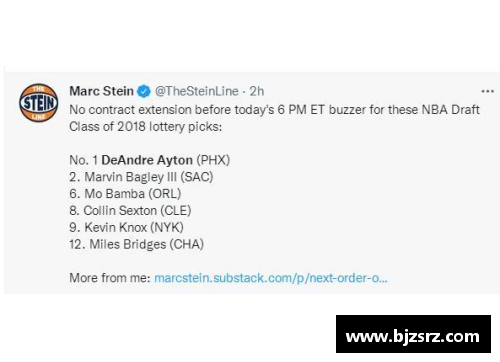Click the @TheSteinLine handle
500x362 pixels.
197,91
